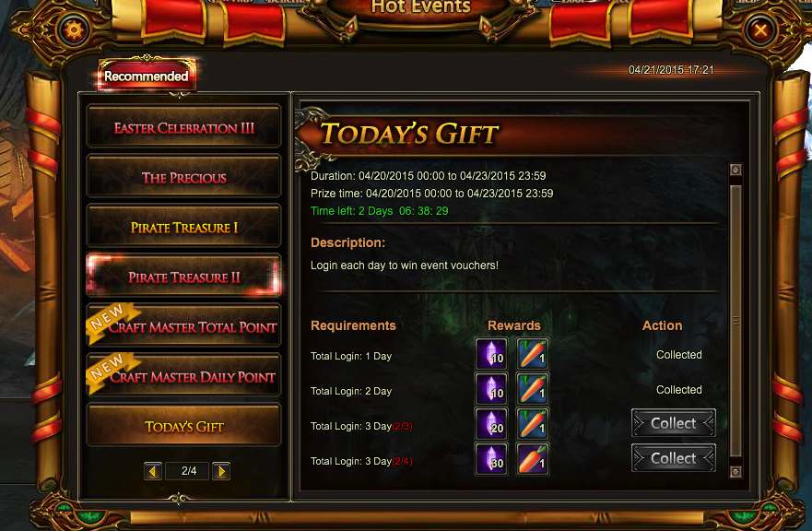Open the Pirate Treasure II event
The width and height of the screenshot is (812, 531).
[183, 277]
